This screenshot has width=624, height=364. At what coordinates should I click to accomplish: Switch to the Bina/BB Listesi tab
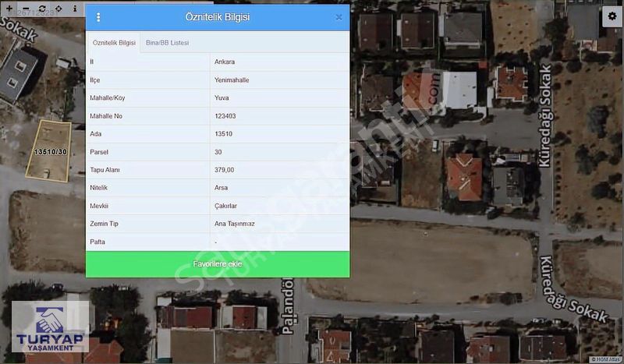pyautogui.click(x=167, y=42)
